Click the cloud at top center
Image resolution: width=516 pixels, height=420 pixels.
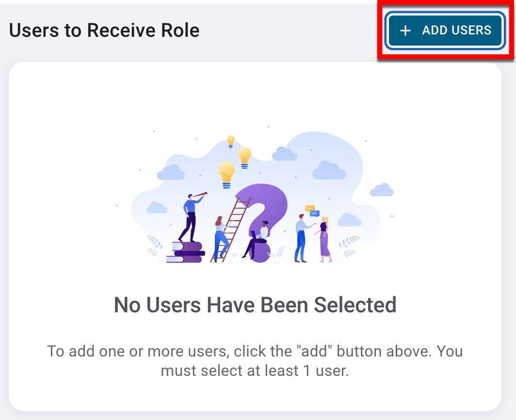pos(284,154)
